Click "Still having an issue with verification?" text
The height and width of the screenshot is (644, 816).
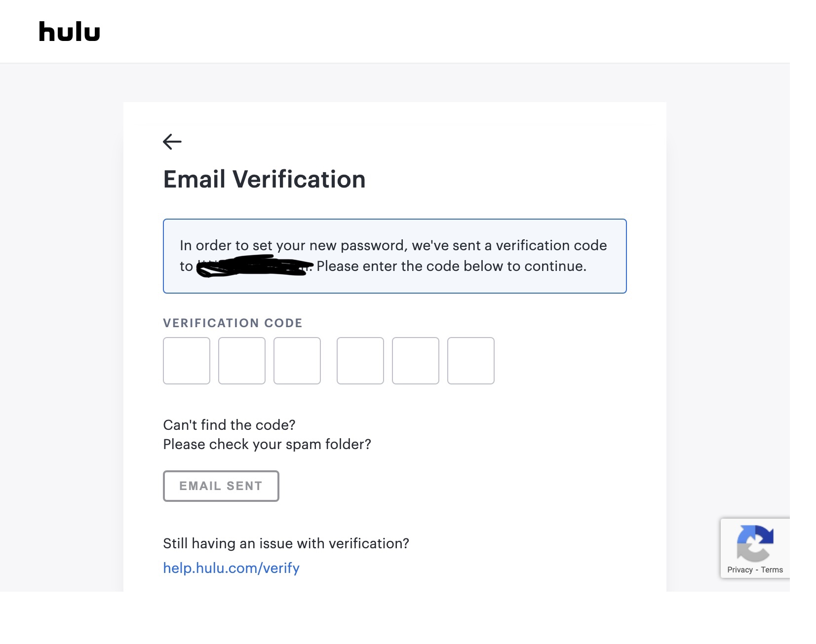click(286, 543)
